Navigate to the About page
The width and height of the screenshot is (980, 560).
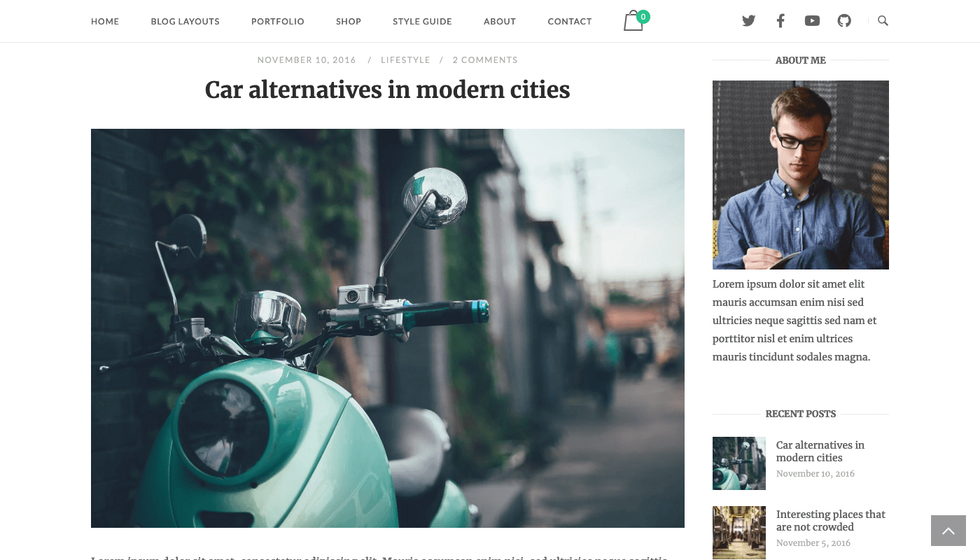tap(500, 22)
